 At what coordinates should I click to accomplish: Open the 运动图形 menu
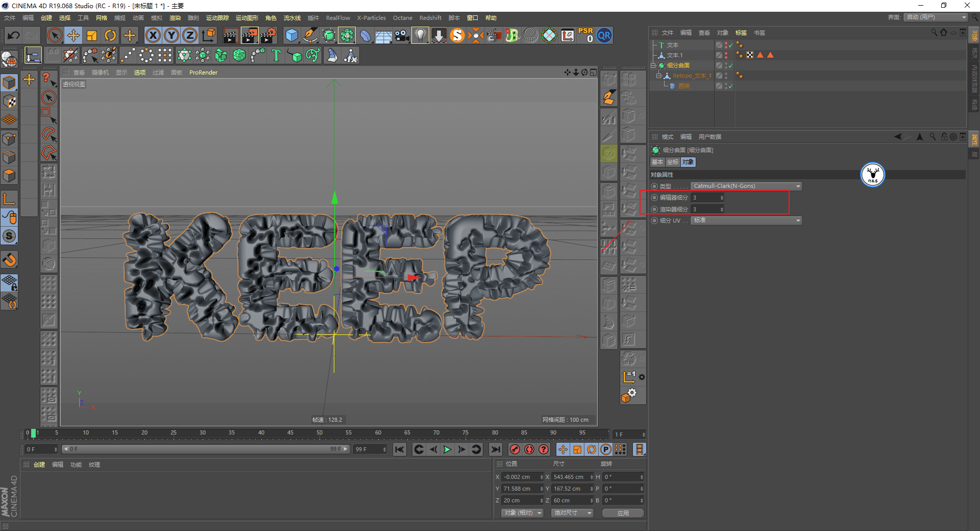[x=247, y=18]
